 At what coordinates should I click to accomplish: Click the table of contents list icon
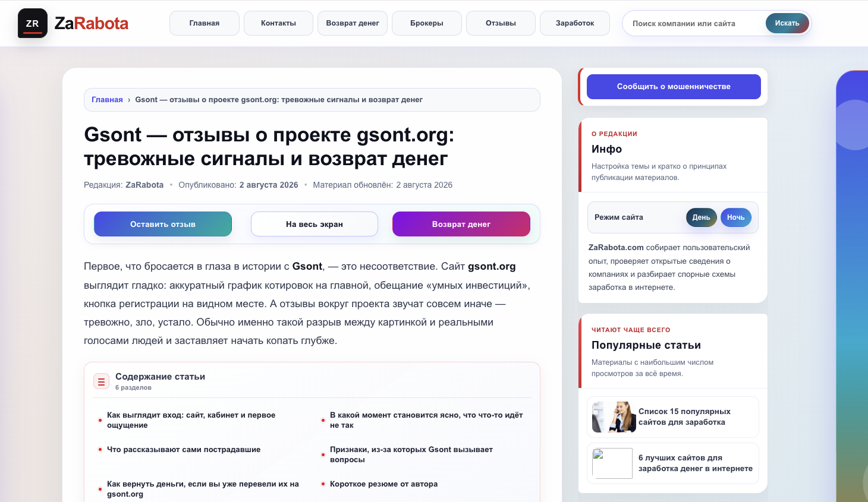pos(102,381)
